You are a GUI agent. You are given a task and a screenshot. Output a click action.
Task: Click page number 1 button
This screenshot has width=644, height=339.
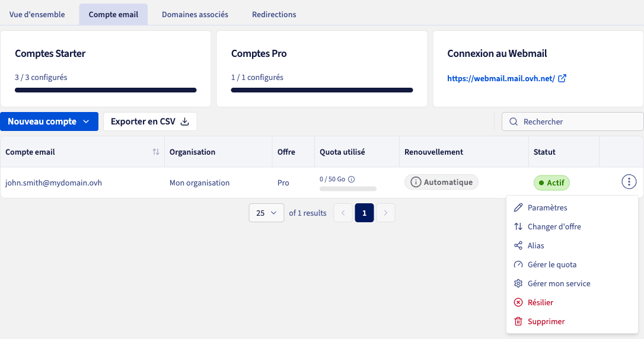click(x=364, y=213)
